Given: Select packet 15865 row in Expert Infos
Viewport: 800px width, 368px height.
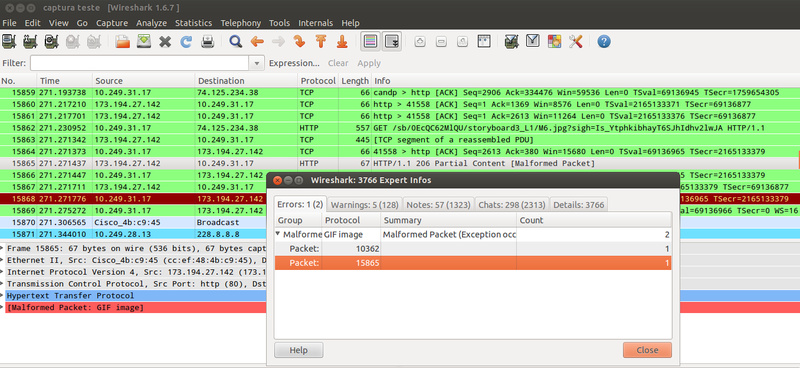Looking at the screenshot, I should [473, 262].
